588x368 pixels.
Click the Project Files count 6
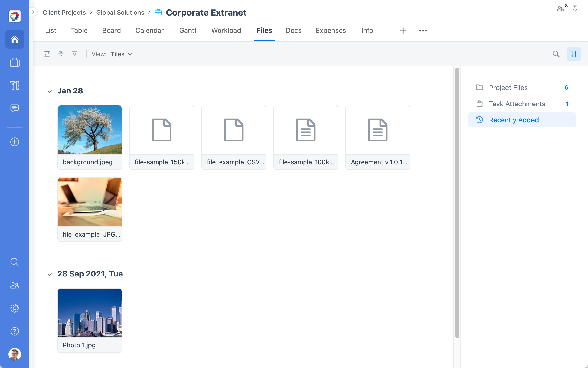(566, 88)
